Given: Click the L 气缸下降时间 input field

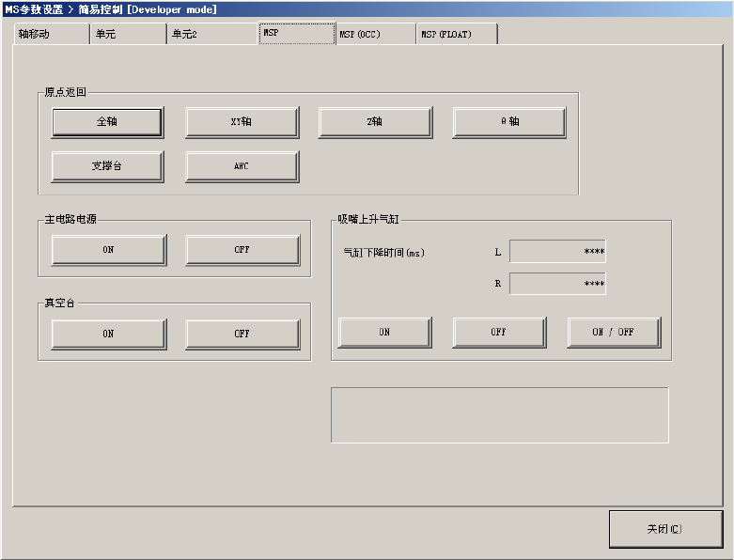Looking at the screenshot, I should point(557,252).
